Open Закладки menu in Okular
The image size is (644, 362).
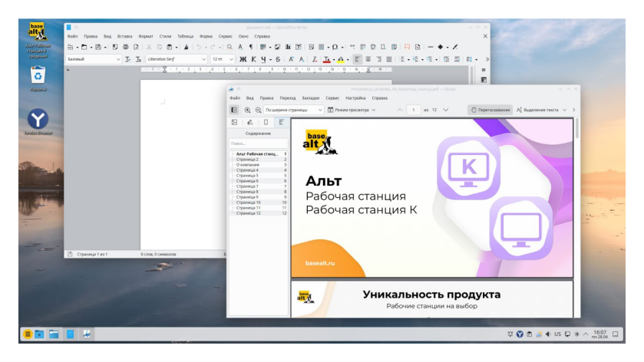(311, 98)
